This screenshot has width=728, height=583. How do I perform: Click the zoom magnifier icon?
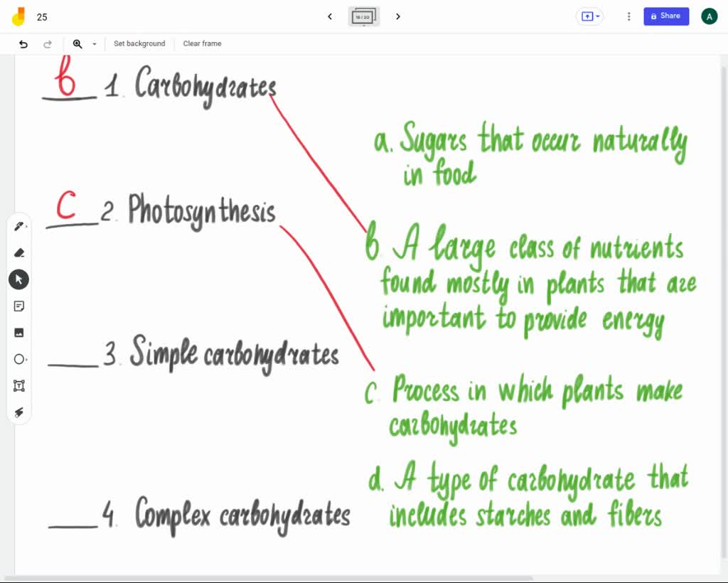coord(77,43)
